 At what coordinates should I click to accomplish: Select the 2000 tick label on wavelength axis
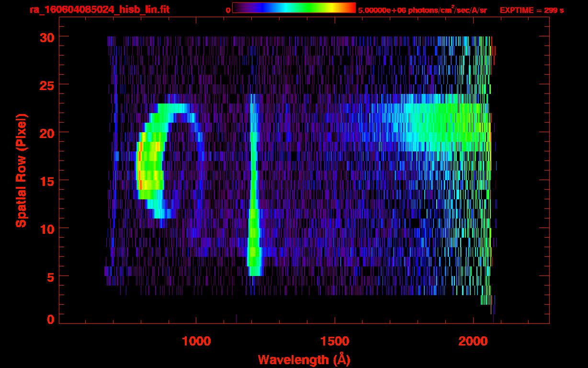[473, 341]
